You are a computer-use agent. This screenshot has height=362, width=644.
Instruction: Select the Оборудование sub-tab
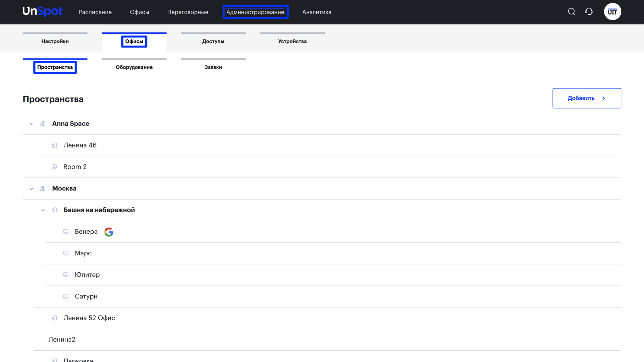click(x=134, y=67)
